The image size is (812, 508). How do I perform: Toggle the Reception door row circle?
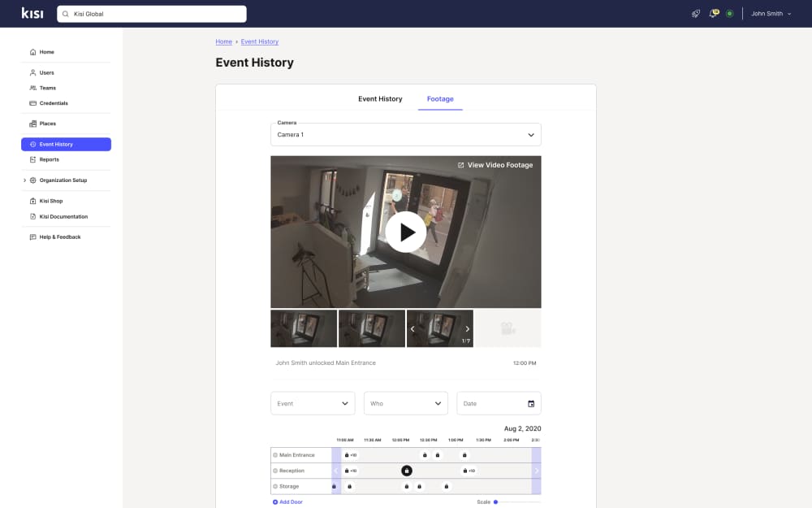pyautogui.click(x=275, y=471)
